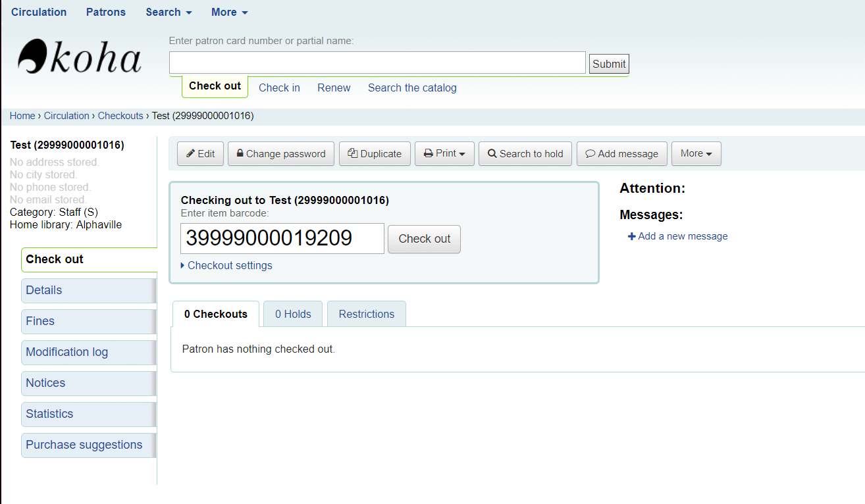Select the Check in search tab
This screenshot has height=504, width=865.
click(x=279, y=88)
